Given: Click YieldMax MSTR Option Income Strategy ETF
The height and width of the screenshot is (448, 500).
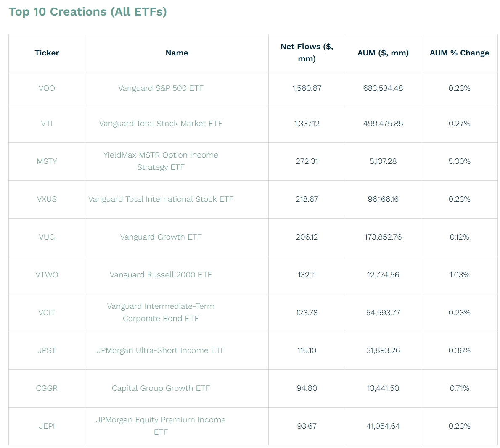Looking at the screenshot, I should tap(161, 155).
